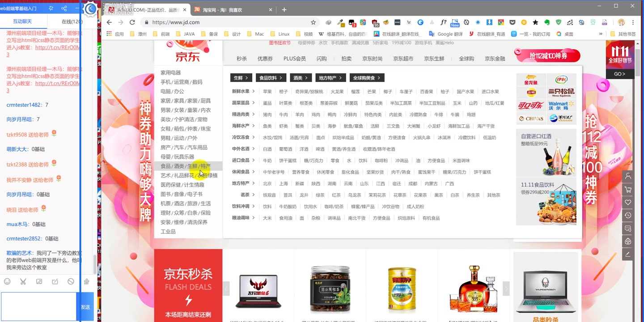Open the 全球购 nav item
This screenshot has width=644, height=322.
pos(466,59)
